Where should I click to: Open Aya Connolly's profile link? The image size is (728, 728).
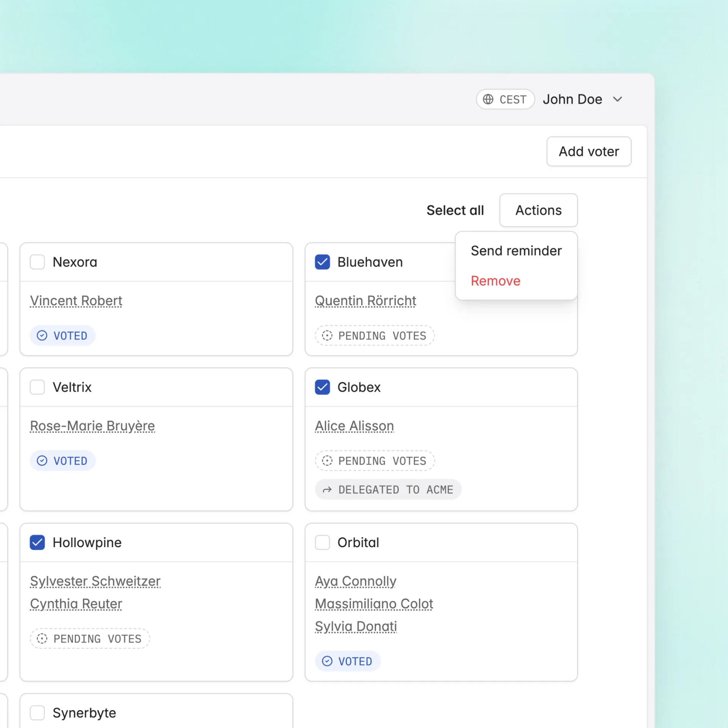pos(356,581)
